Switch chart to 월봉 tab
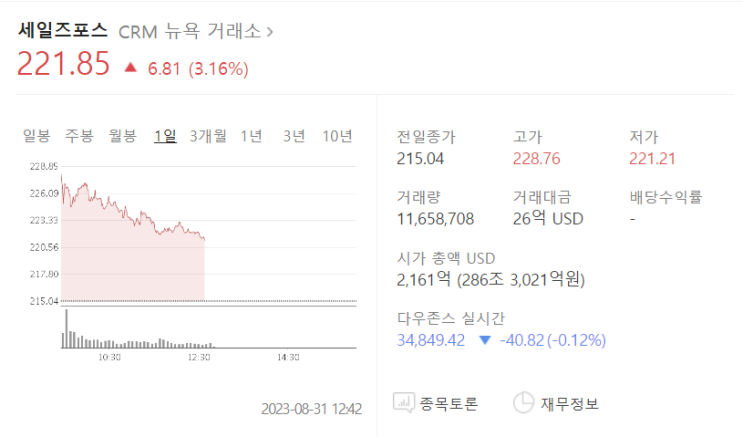The image size is (743, 437). tap(122, 136)
